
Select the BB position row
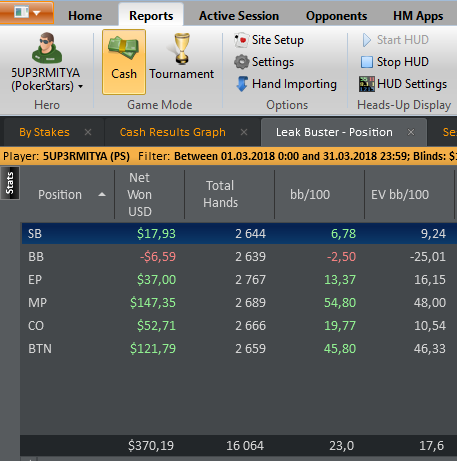(x=239, y=257)
